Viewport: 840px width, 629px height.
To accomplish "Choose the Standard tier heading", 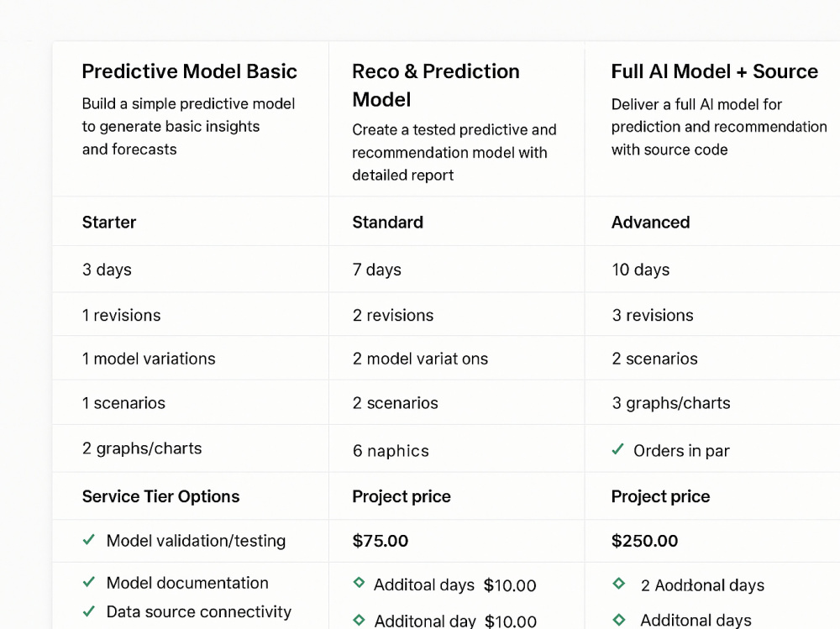I will 388,222.
